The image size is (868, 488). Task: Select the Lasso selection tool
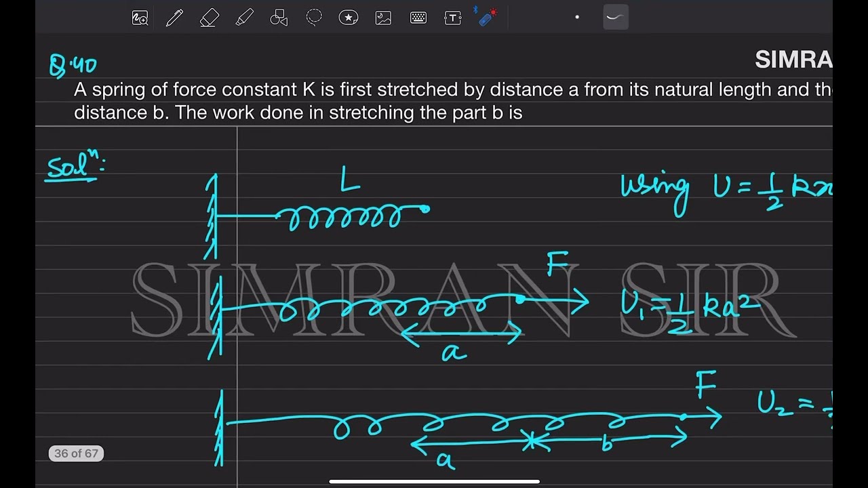click(314, 18)
